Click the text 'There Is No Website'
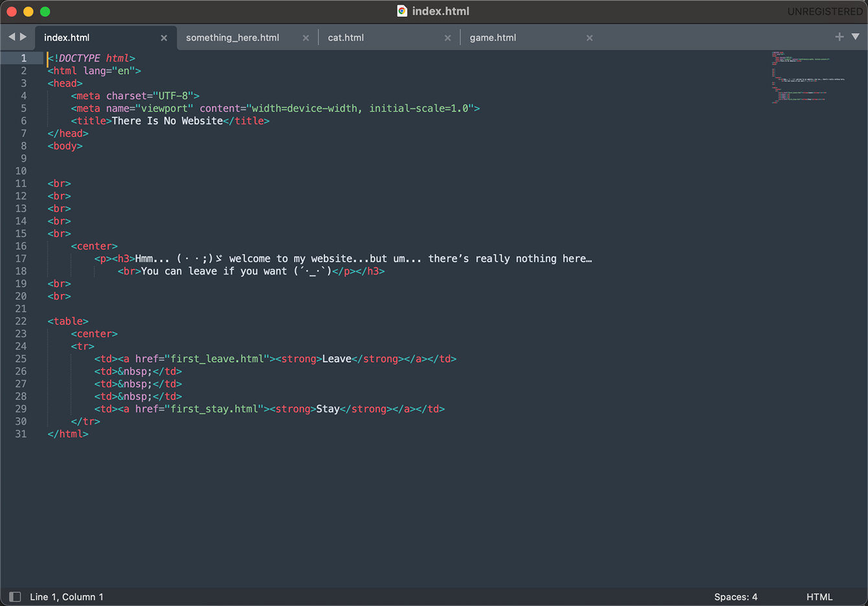Viewport: 868px width, 606px height. pos(167,121)
